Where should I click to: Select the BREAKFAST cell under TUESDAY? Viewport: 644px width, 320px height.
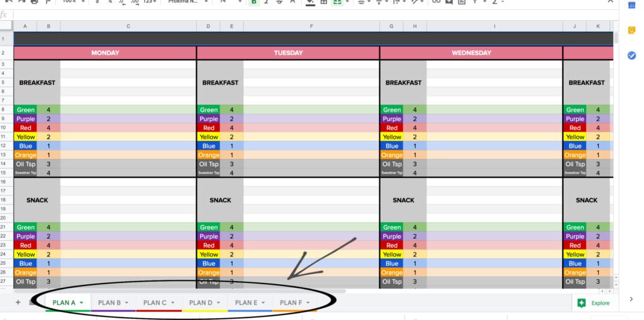pyautogui.click(x=220, y=82)
